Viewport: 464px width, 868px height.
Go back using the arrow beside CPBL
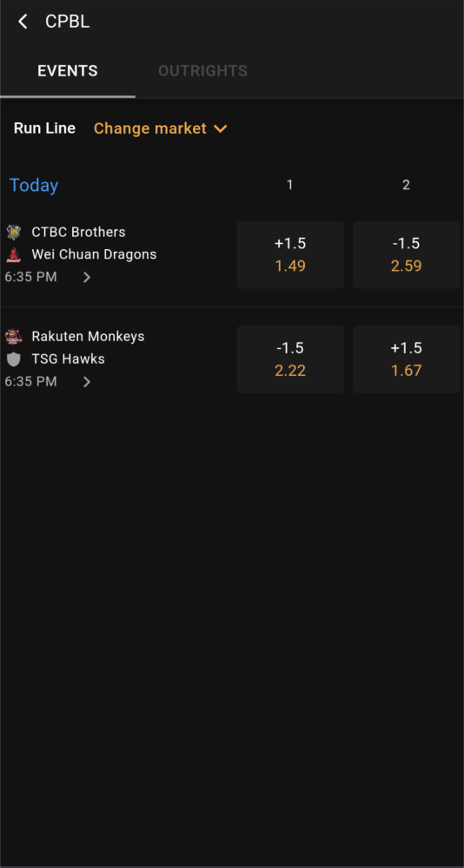click(23, 22)
